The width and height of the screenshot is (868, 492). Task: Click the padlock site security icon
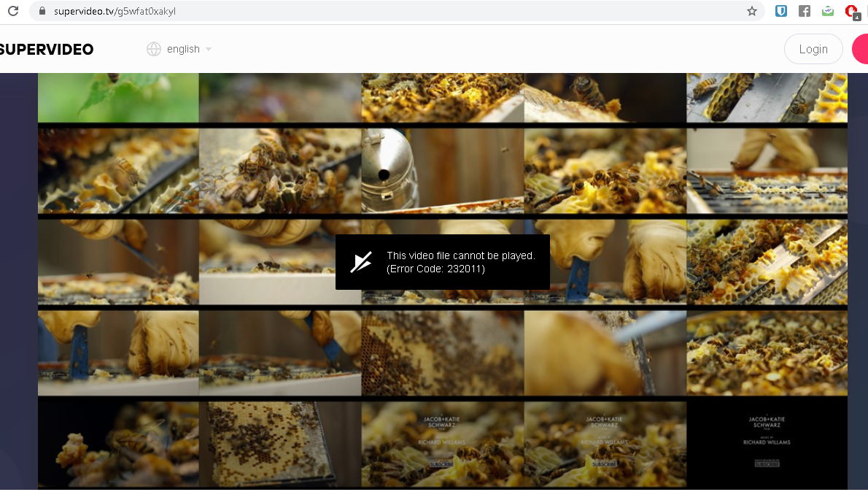pos(41,11)
